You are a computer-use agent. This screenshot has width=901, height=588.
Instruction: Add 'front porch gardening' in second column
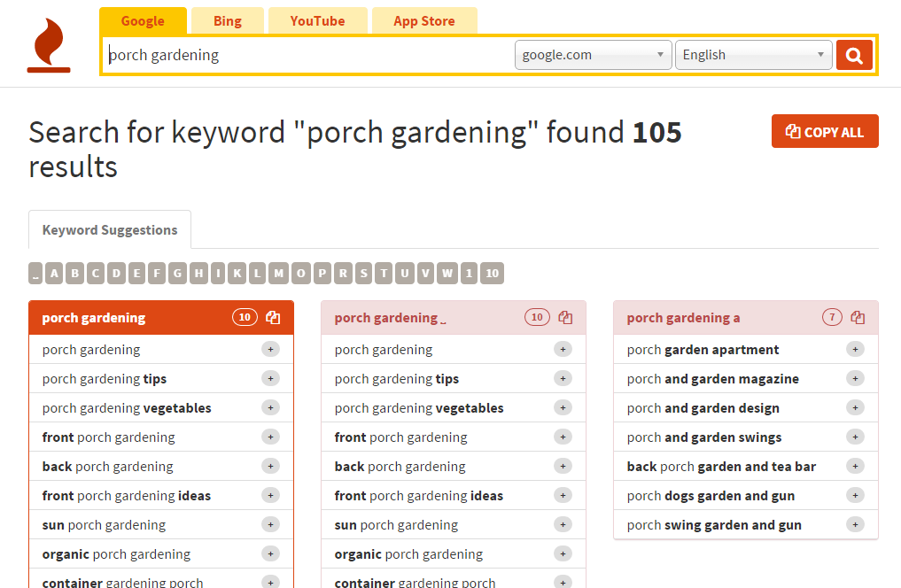563,437
